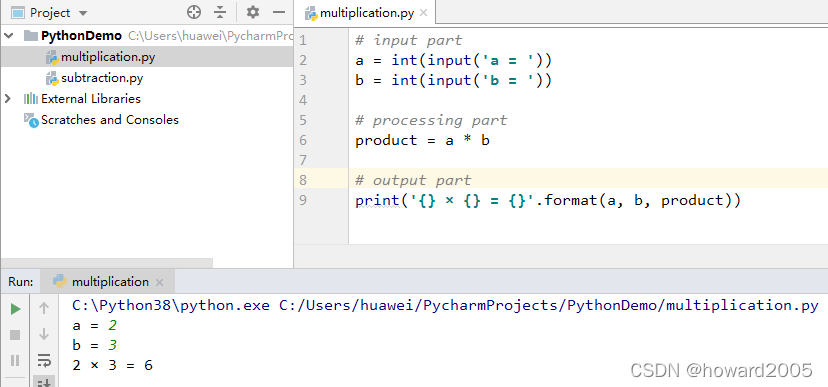Click the '# output part' comment
The image size is (828, 387).
[x=413, y=181]
